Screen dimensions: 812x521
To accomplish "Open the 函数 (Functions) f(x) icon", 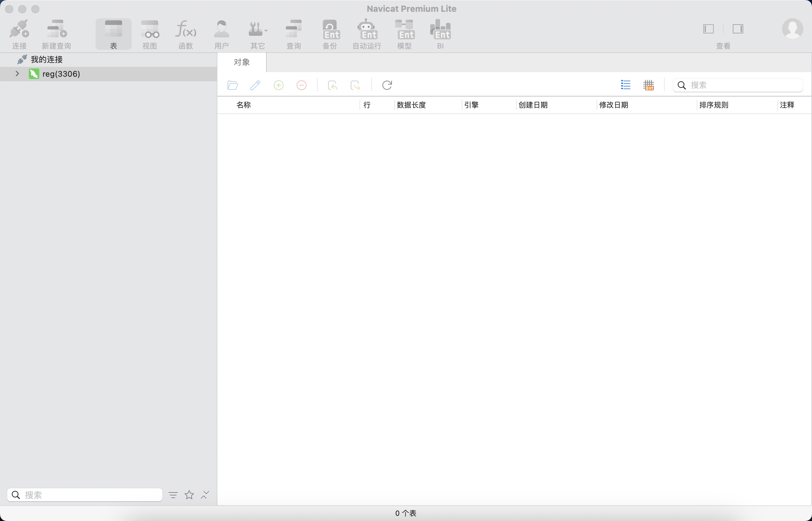I will 186,29.
